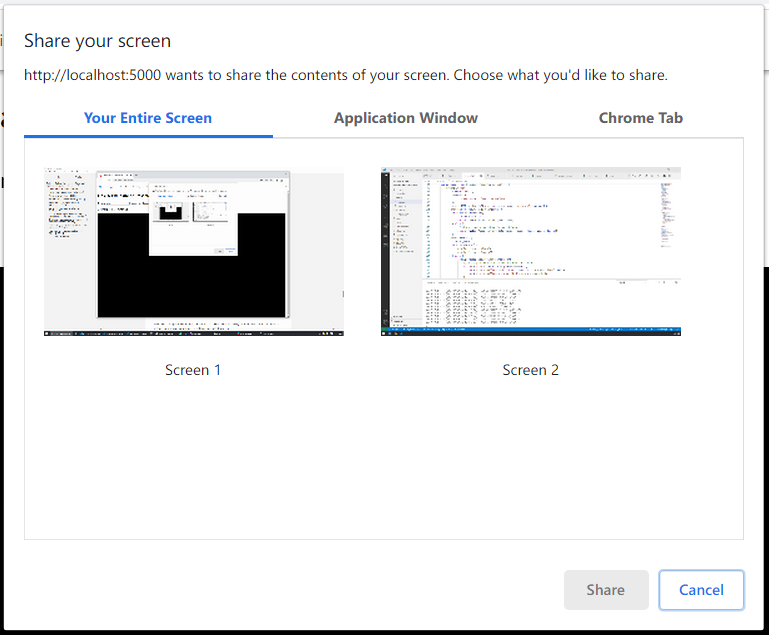769x635 pixels.
Task: Click the Screen 2 label
Action: click(530, 370)
